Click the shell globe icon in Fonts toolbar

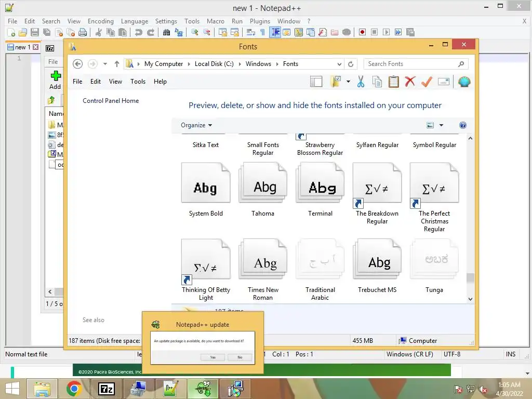[x=464, y=82]
